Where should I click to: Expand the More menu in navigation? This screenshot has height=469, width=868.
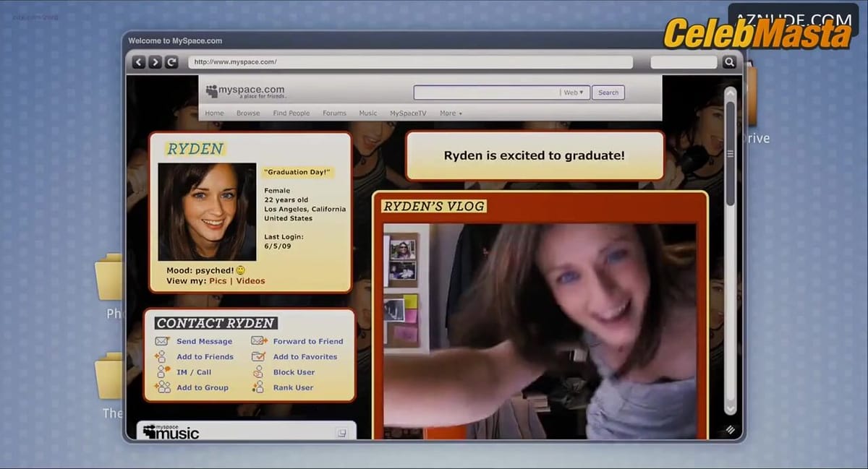point(451,113)
